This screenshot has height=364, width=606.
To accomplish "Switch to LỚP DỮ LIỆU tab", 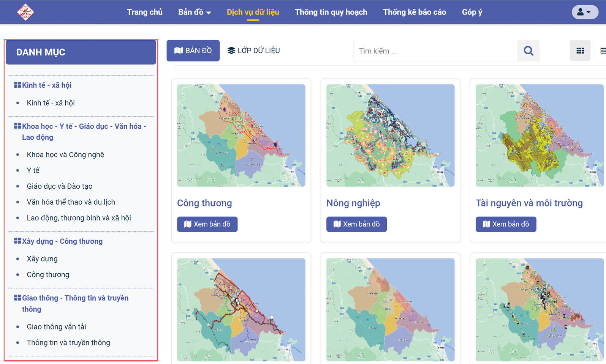I will [x=254, y=50].
